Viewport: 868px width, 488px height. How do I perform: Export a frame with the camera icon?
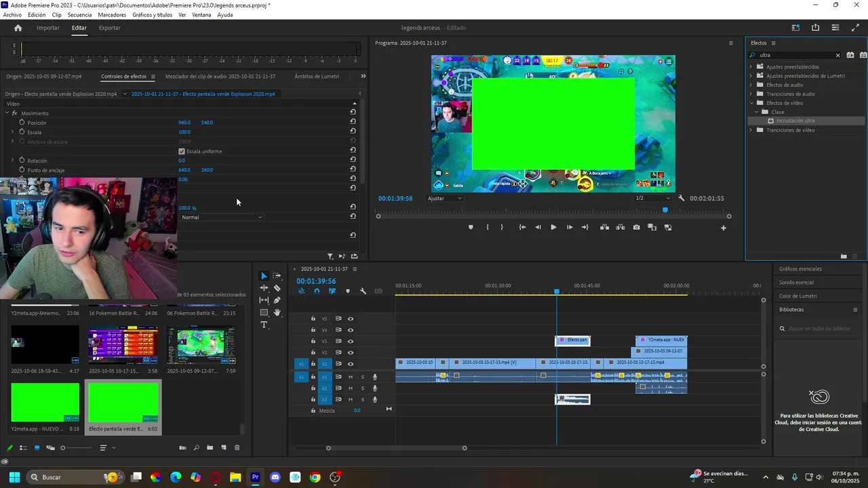point(636,227)
